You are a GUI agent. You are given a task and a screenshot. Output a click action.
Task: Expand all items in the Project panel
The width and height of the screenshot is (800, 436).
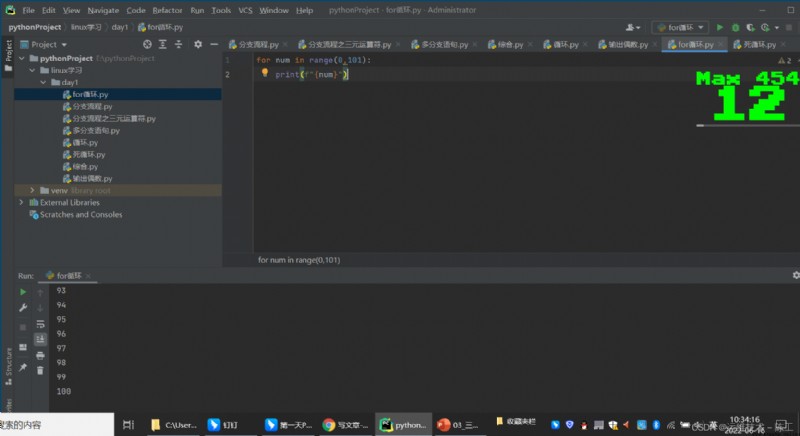click(x=163, y=44)
